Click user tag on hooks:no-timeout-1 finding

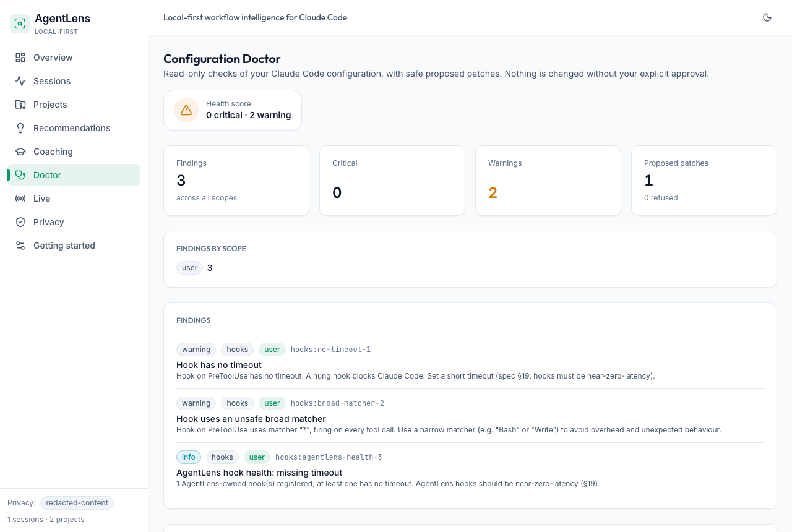[272, 350]
